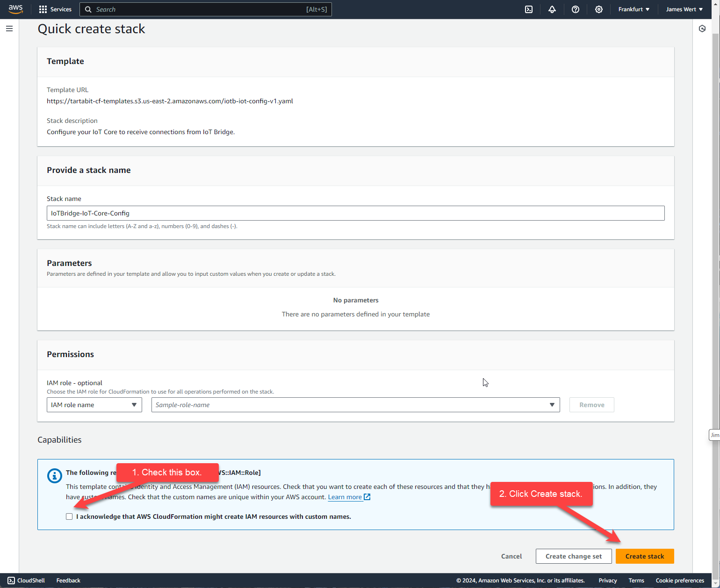Viewport: 720px width, 588px height.
Task: Click the 'Template' section heading
Action: tap(65, 61)
